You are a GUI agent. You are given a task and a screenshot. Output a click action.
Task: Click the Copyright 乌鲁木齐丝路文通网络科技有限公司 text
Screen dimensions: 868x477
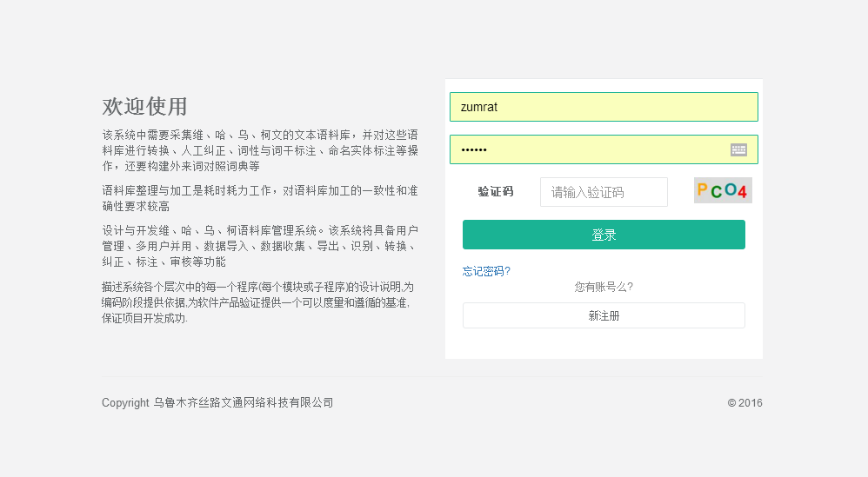[217, 403]
